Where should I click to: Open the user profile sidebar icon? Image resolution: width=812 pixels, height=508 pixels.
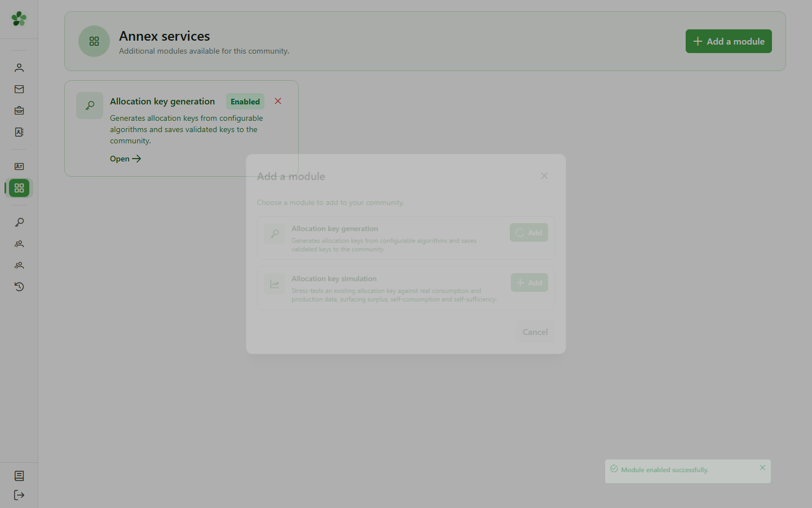pyautogui.click(x=19, y=68)
